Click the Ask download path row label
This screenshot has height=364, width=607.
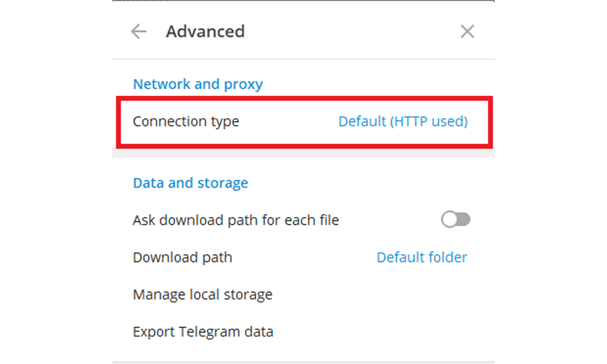coord(236,220)
